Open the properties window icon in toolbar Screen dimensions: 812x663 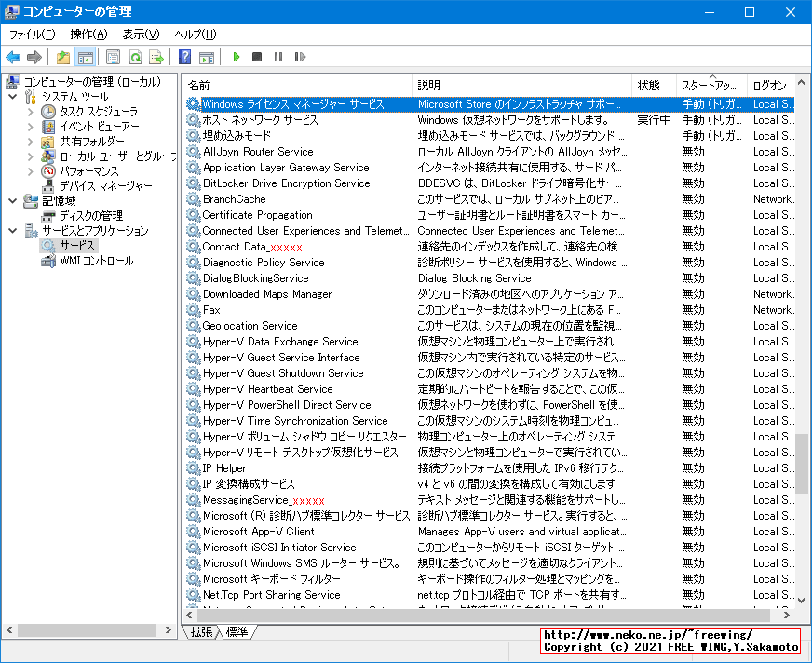coord(113,57)
